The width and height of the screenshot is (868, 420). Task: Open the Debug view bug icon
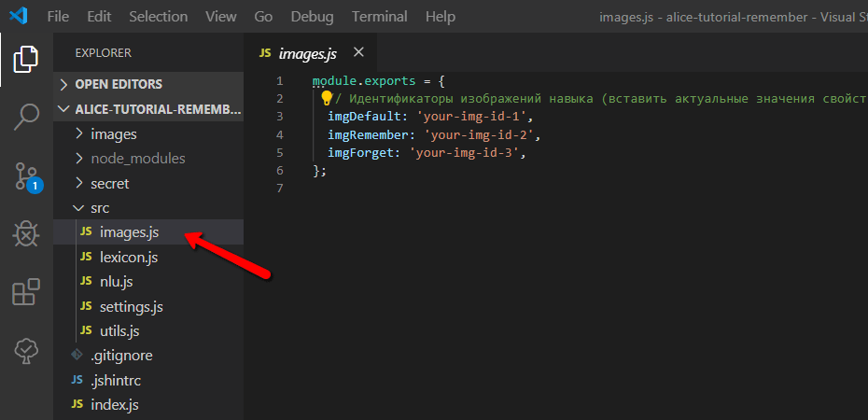(26, 234)
